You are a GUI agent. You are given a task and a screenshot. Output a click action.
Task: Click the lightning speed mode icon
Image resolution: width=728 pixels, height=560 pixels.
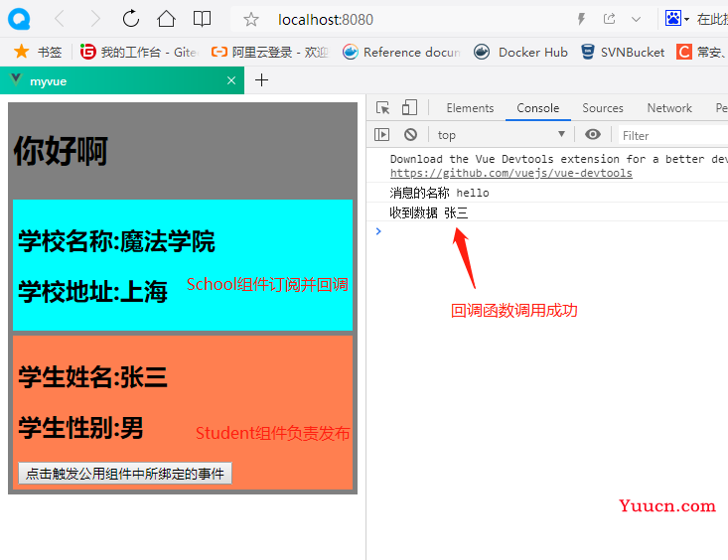coord(581,19)
